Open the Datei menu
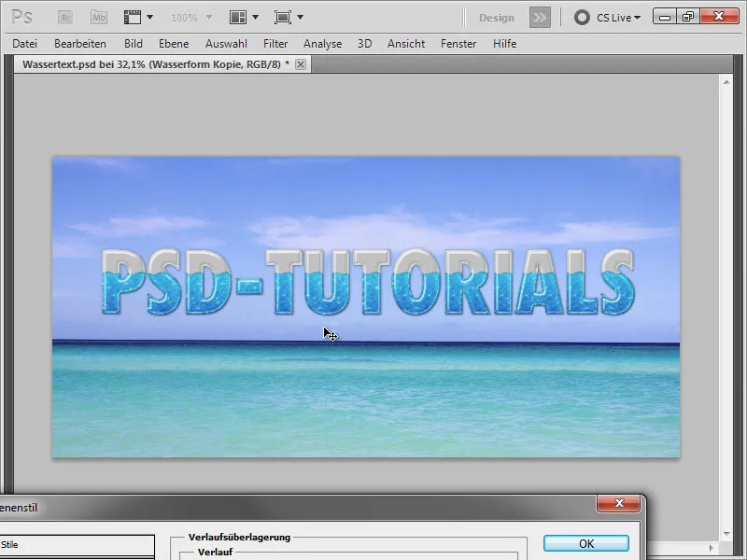The width and height of the screenshot is (747, 560). [x=25, y=44]
